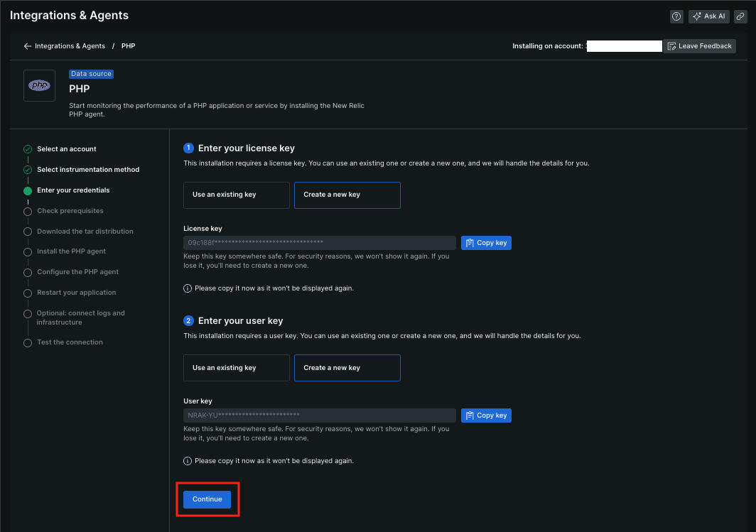Click the License key input field
Viewport: 756px width, 532px height.
pyautogui.click(x=320, y=243)
